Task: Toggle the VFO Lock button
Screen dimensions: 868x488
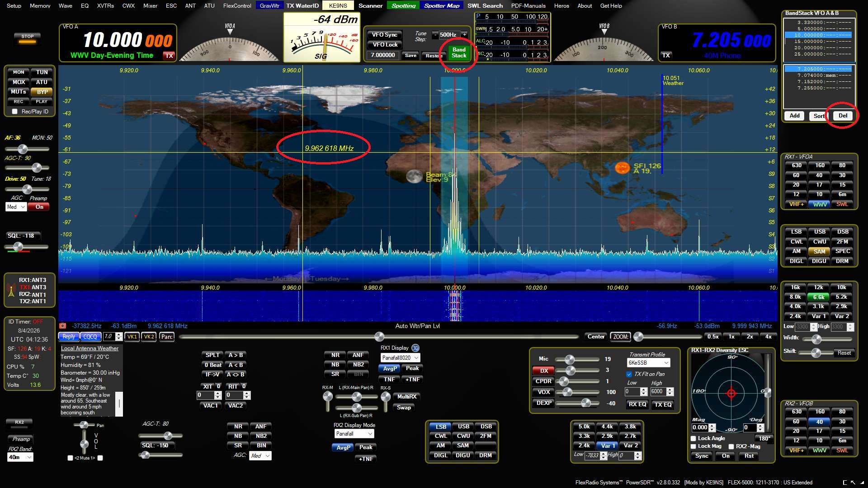Action: pos(385,45)
